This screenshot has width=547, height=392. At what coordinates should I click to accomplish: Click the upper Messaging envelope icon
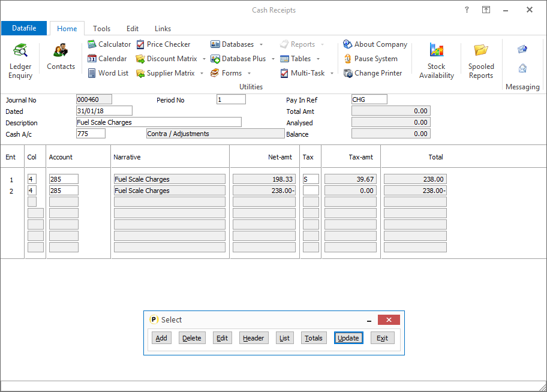pyautogui.click(x=522, y=49)
